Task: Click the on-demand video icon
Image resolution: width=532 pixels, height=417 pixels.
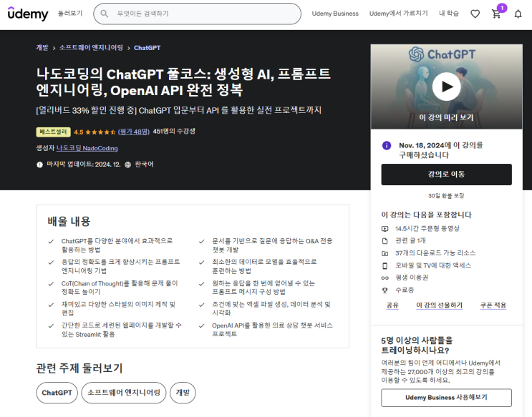Action: (385, 229)
